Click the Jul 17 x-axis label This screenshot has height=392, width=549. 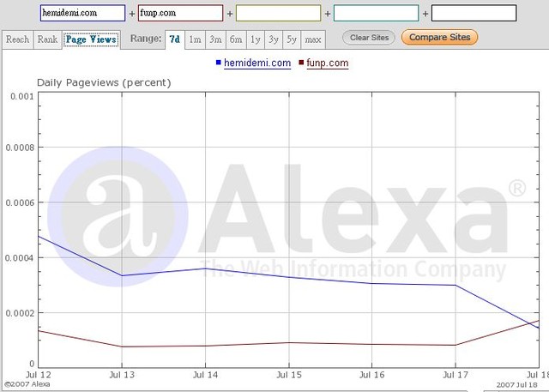[x=455, y=375]
